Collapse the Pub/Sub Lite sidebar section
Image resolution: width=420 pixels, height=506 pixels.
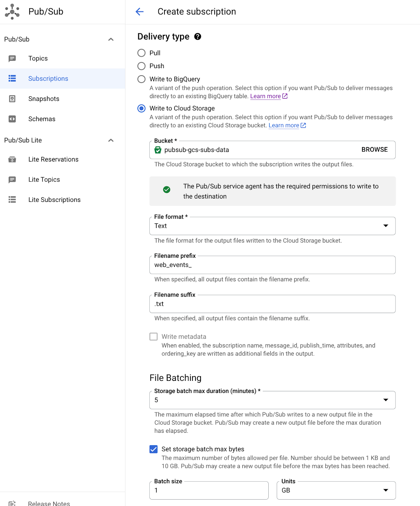(111, 140)
